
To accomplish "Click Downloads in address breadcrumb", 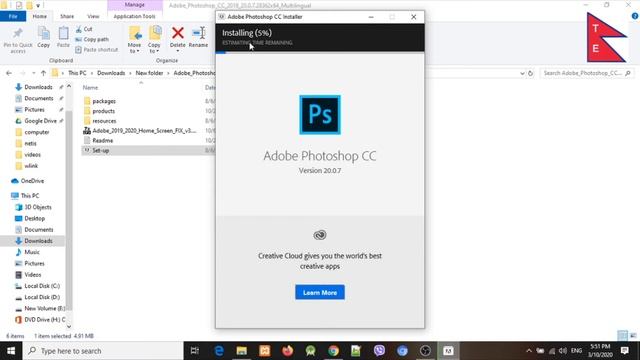I will click(x=111, y=73).
